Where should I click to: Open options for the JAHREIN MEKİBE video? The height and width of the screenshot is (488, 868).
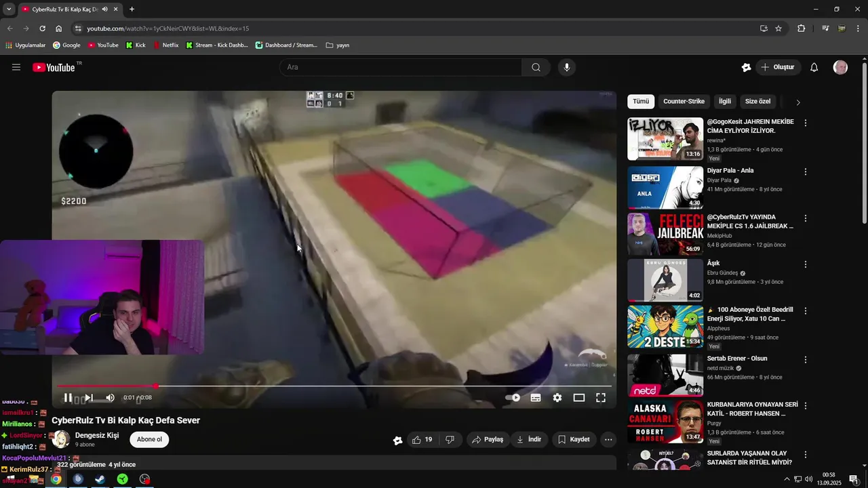[806, 123]
